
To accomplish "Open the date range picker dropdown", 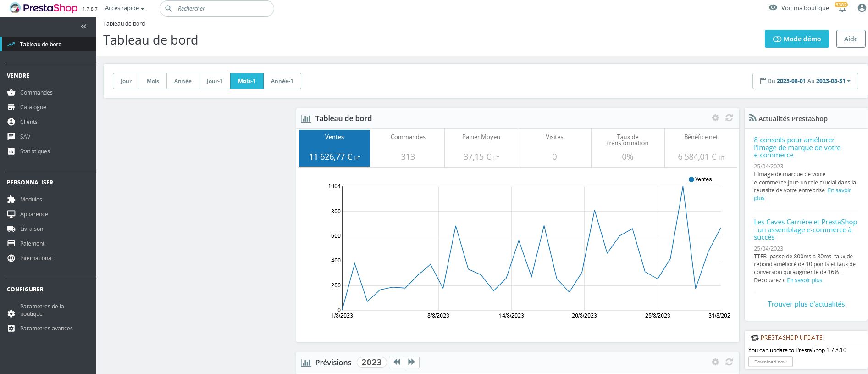I will 805,81.
